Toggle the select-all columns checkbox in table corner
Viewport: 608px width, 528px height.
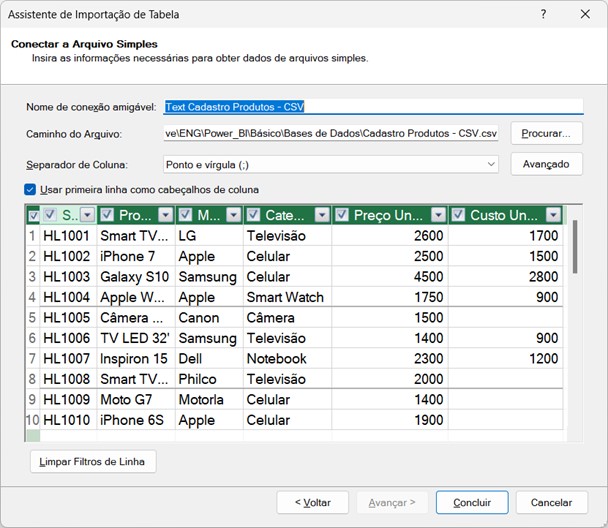click(34, 216)
